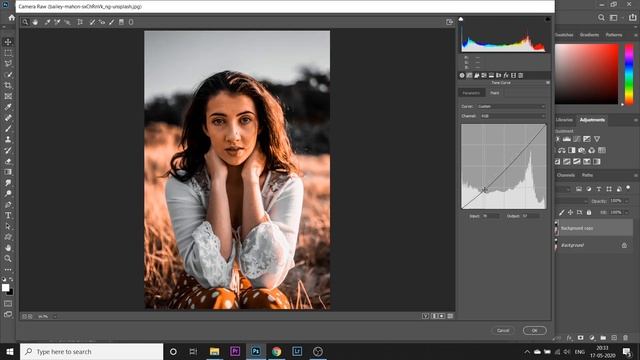Open the Detail panel icon

(x=477, y=76)
